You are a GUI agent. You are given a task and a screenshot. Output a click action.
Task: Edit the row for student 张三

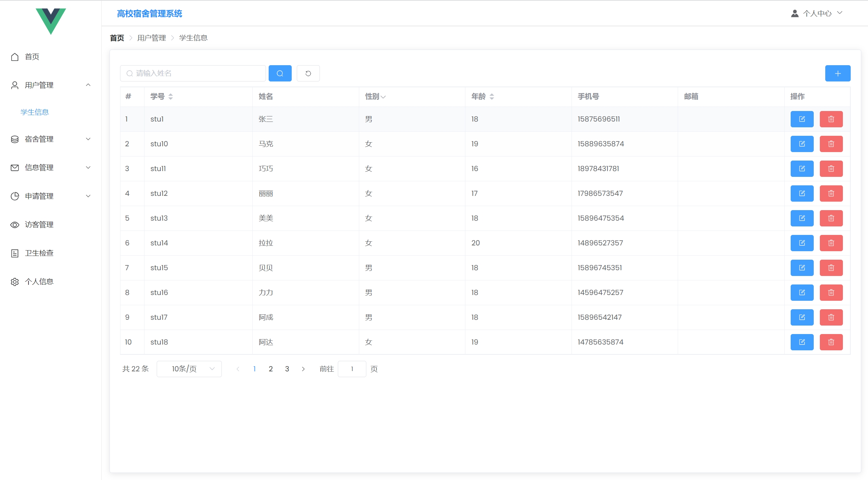click(802, 119)
